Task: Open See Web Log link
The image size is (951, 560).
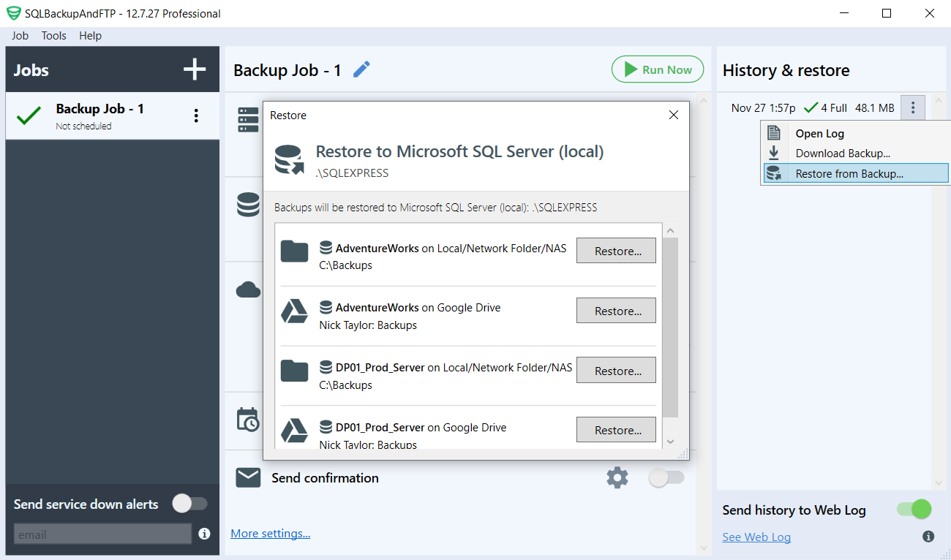Action: point(756,537)
